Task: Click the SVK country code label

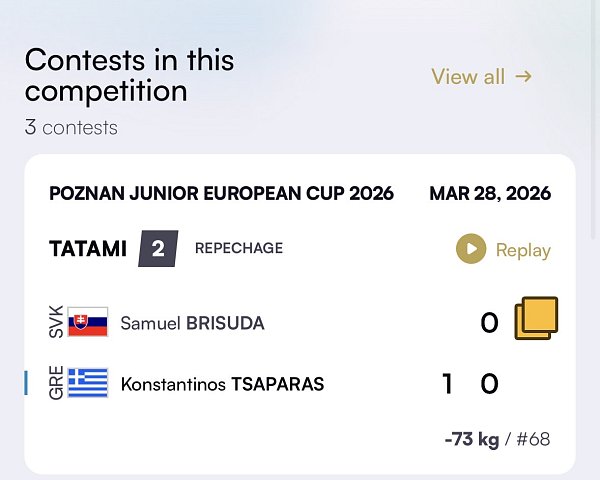Action: 56,322
